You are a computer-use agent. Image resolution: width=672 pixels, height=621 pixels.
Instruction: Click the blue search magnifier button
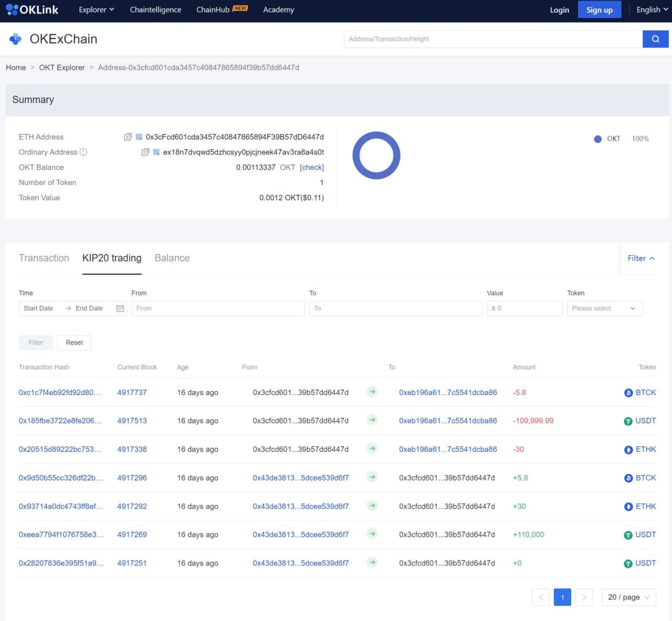[x=655, y=39]
